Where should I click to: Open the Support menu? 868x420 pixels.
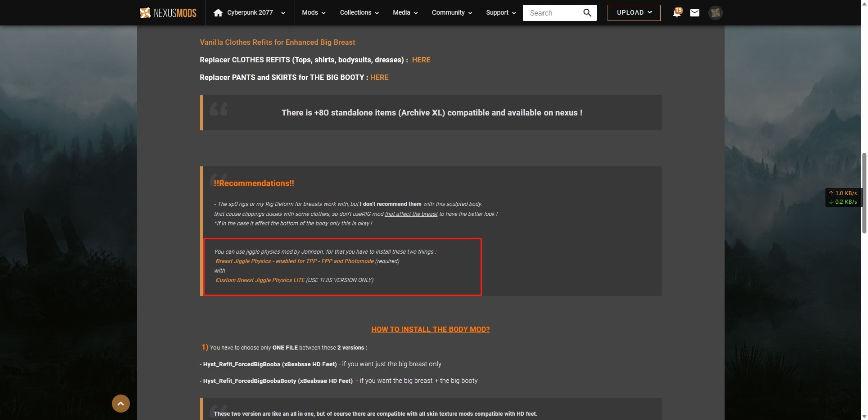click(x=501, y=13)
